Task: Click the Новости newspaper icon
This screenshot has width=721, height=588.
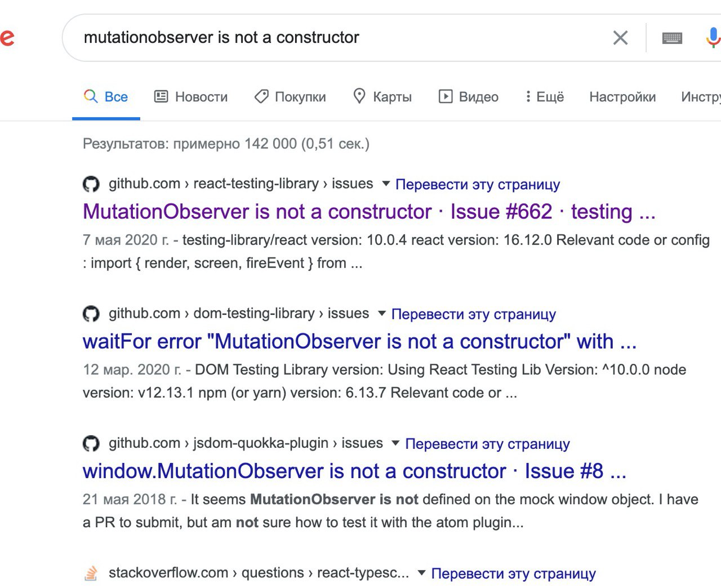Action: point(161,96)
